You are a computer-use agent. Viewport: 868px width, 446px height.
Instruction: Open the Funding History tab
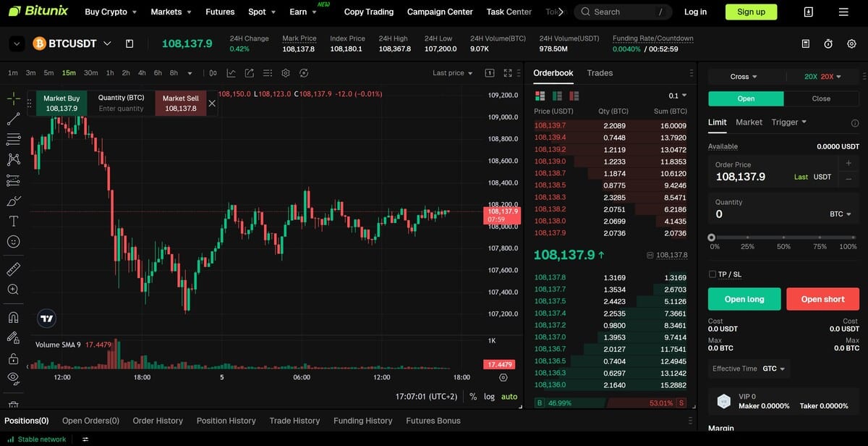pos(363,421)
